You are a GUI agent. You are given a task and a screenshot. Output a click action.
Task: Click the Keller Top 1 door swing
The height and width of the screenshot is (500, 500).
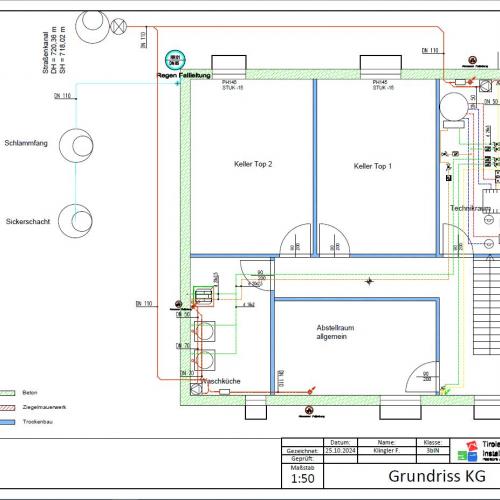coord(334,240)
